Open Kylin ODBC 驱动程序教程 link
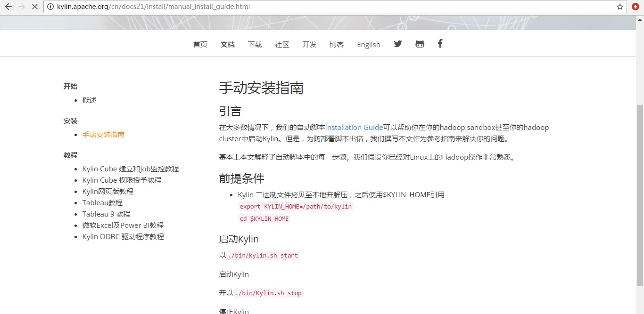The height and width of the screenshot is (314, 644). tap(123, 236)
